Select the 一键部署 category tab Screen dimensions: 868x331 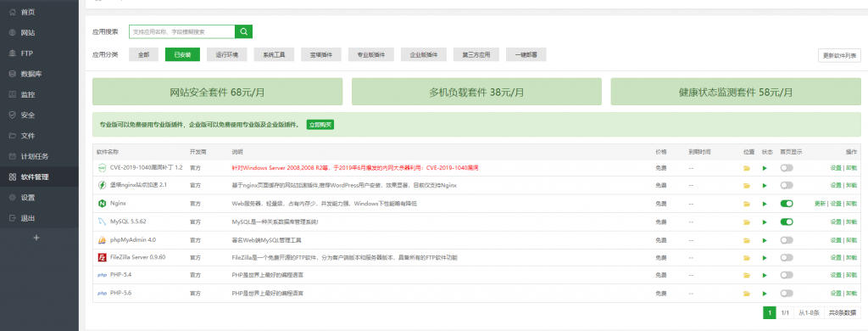(x=526, y=55)
